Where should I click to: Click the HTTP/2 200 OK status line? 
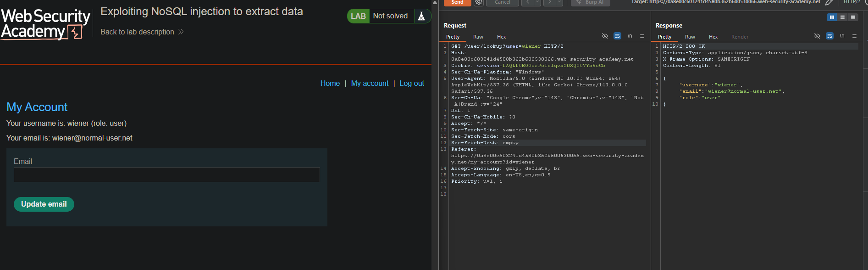coord(684,46)
